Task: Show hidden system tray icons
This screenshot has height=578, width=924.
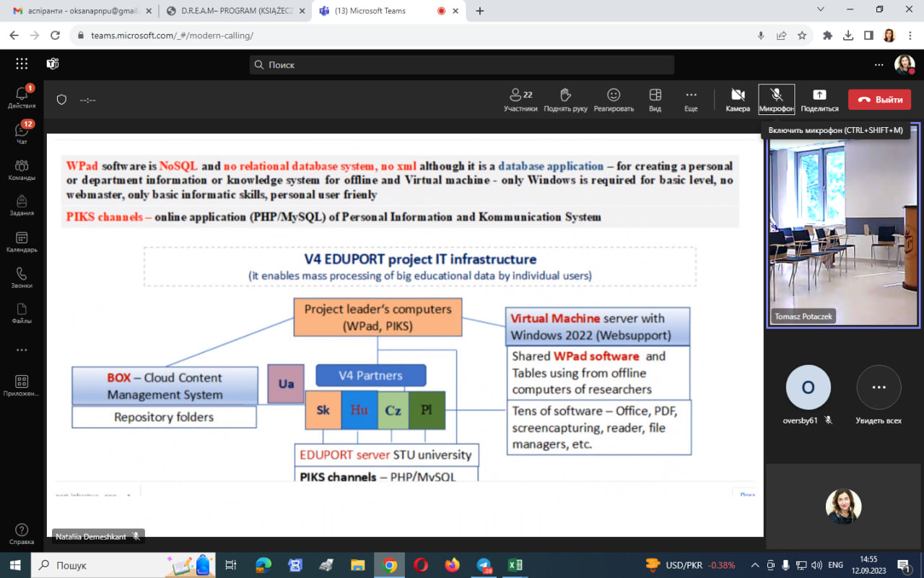Action: click(755, 565)
